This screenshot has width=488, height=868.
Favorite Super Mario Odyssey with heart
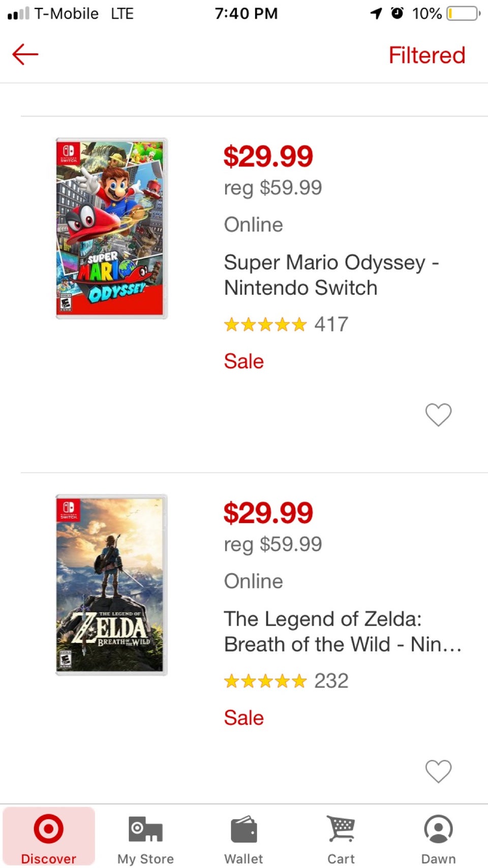coord(438,415)
